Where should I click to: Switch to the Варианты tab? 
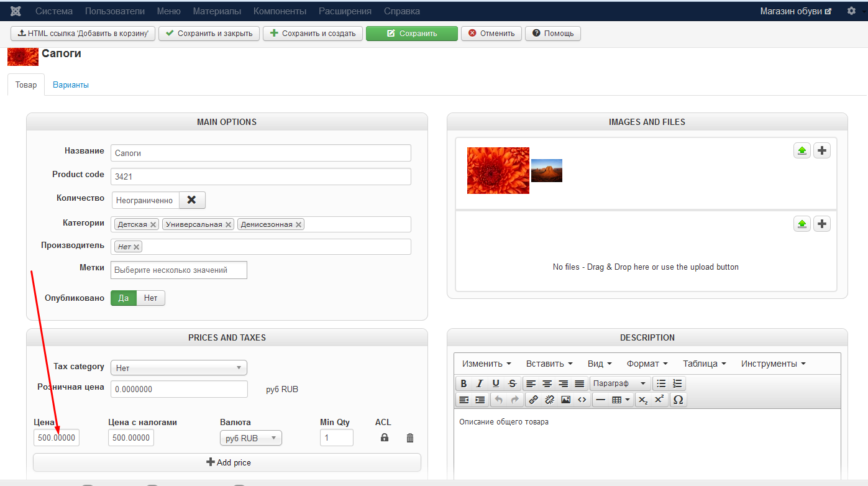tap(71, 85)
